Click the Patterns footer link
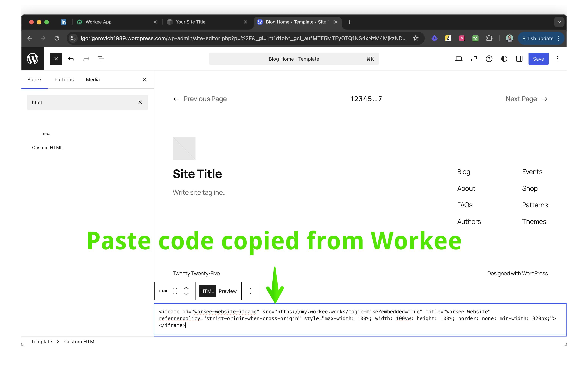 point(535,205)
